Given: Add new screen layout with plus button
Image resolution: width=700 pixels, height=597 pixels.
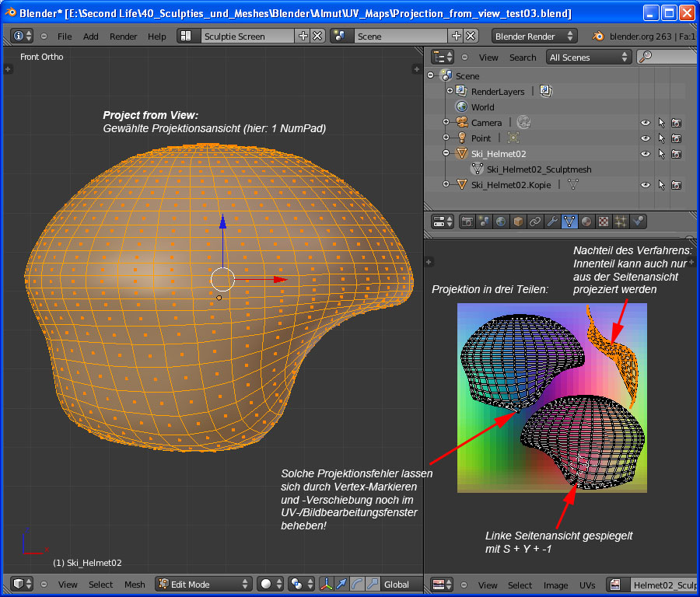Looking at the screenshot, I should coord(303,37).
